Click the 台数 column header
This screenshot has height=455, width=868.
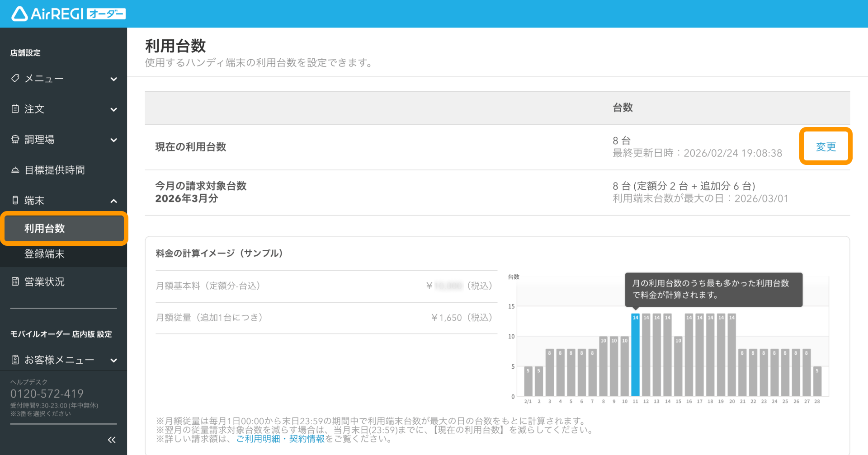623,108
